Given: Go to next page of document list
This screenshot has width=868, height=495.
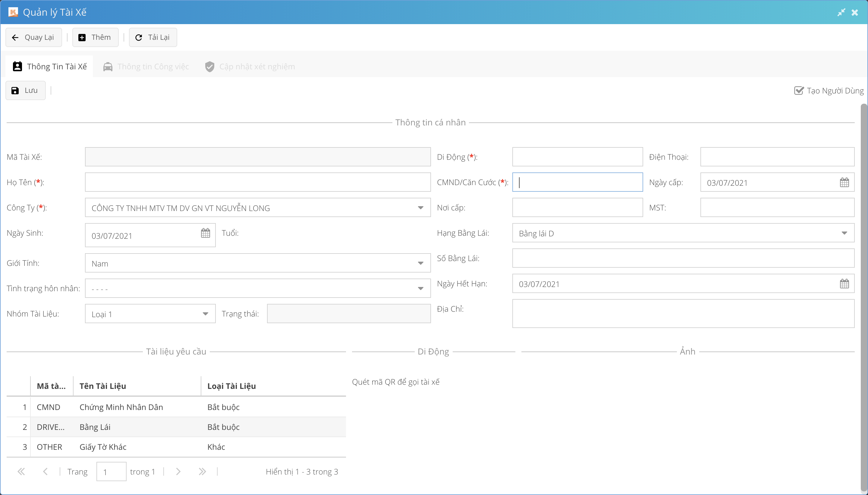Looking at the screenshot, I should click(178, 471).
